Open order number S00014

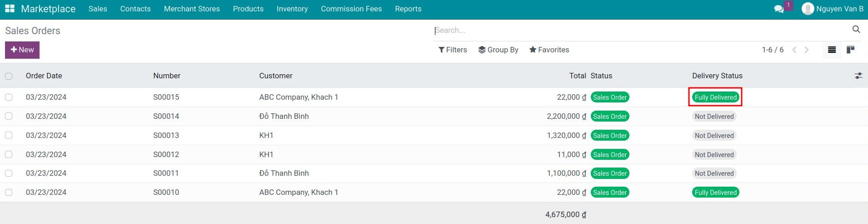tap(166, 116)
